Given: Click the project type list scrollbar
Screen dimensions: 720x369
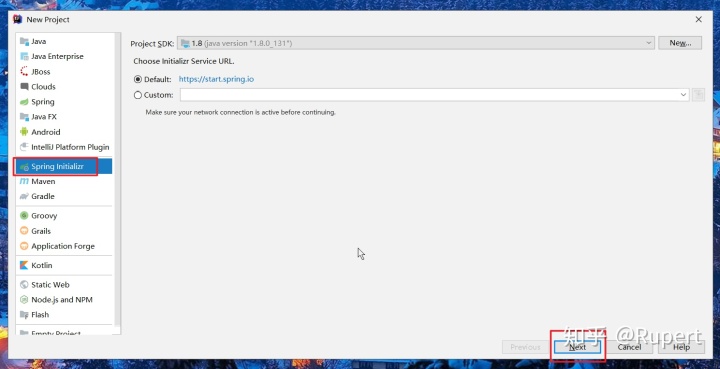Looking at the screenshot, I should 118,179.
